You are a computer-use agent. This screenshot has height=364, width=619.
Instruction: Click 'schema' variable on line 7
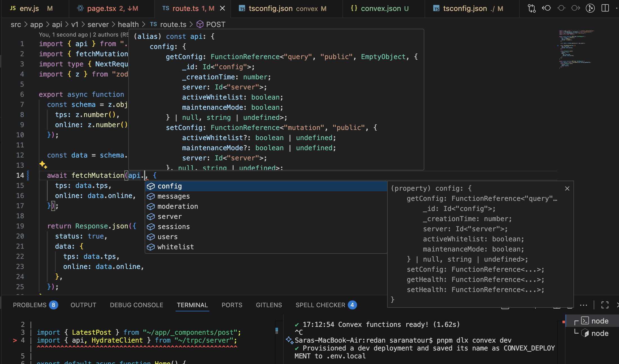(x=83, y=105)
